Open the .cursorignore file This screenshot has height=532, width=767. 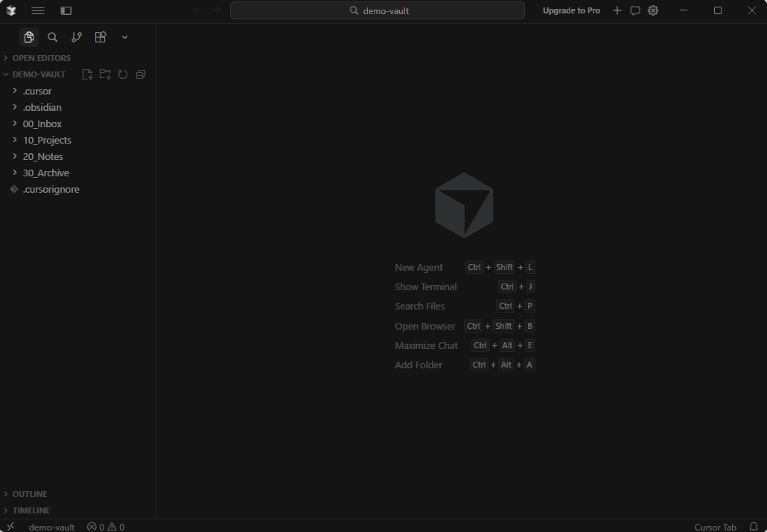pyautogui.click(x=78, y=189)
